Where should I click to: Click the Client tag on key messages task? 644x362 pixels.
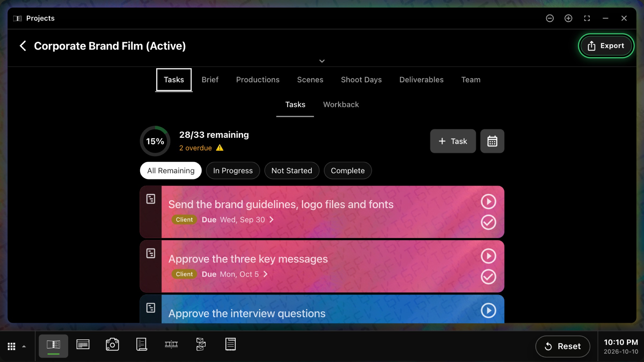pyautogui.click(x=184, y=274)
